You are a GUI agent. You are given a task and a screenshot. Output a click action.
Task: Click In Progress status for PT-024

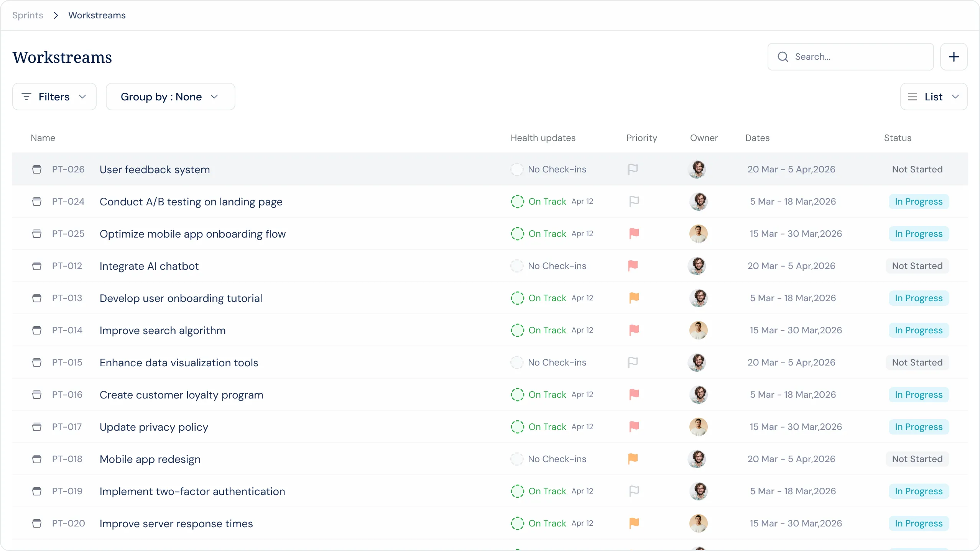tap(919, 202)
